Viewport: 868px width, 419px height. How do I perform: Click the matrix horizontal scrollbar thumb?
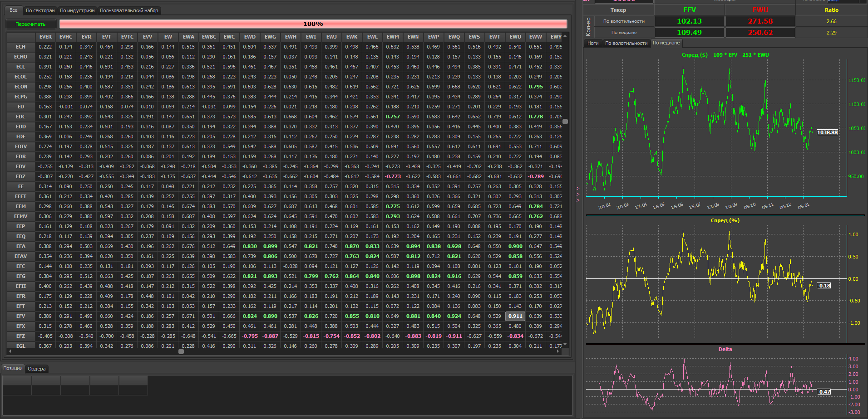coord(181,351)
